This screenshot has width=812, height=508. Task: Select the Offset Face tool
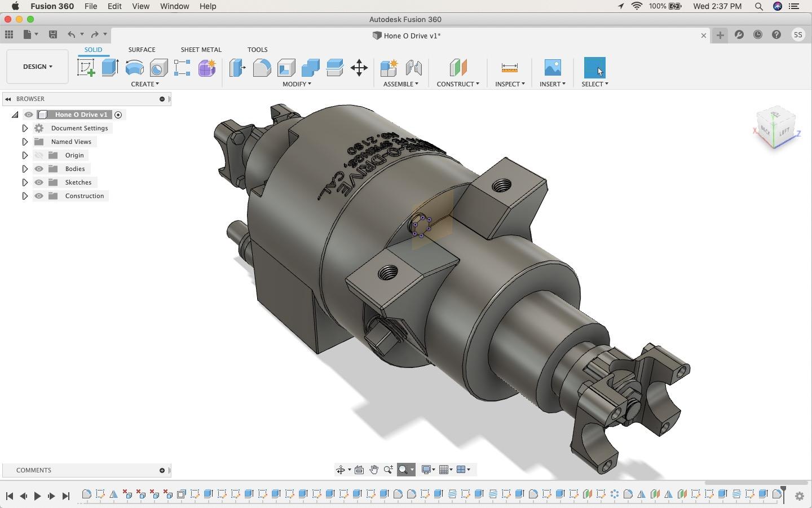point(335,68)
